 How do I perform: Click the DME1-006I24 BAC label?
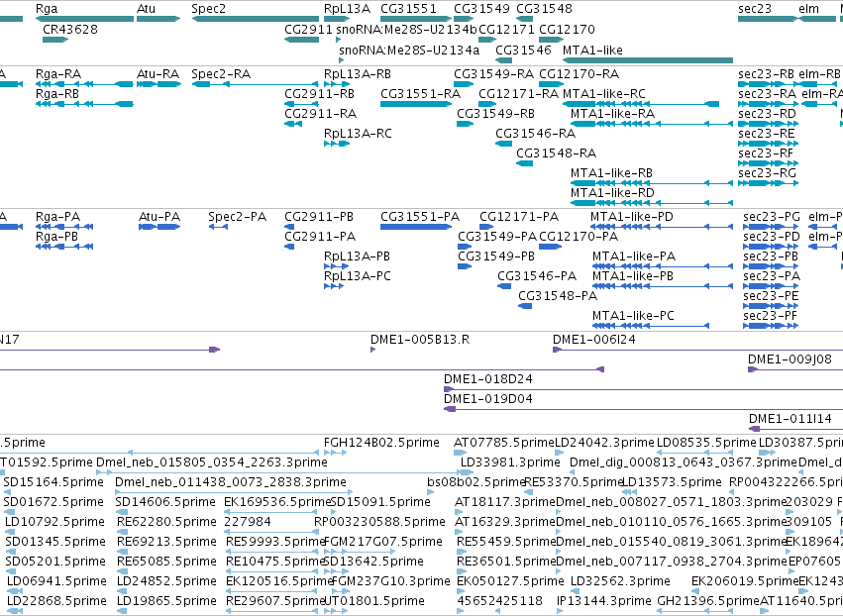point(594,339)
